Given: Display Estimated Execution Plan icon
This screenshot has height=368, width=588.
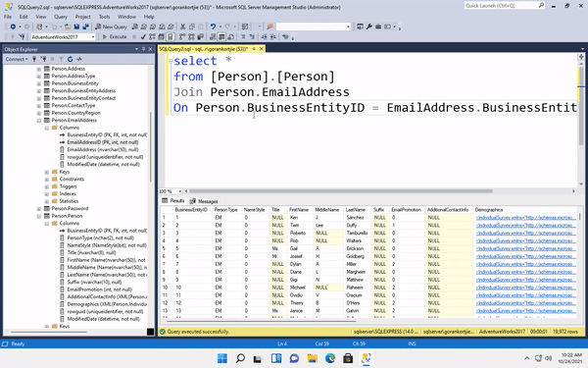Looking at the screenshot, I should pos(152,37).
